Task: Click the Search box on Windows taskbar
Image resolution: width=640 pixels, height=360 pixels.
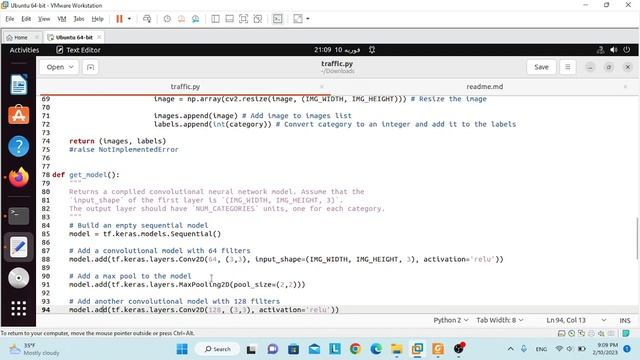Action: coord(217,349)
